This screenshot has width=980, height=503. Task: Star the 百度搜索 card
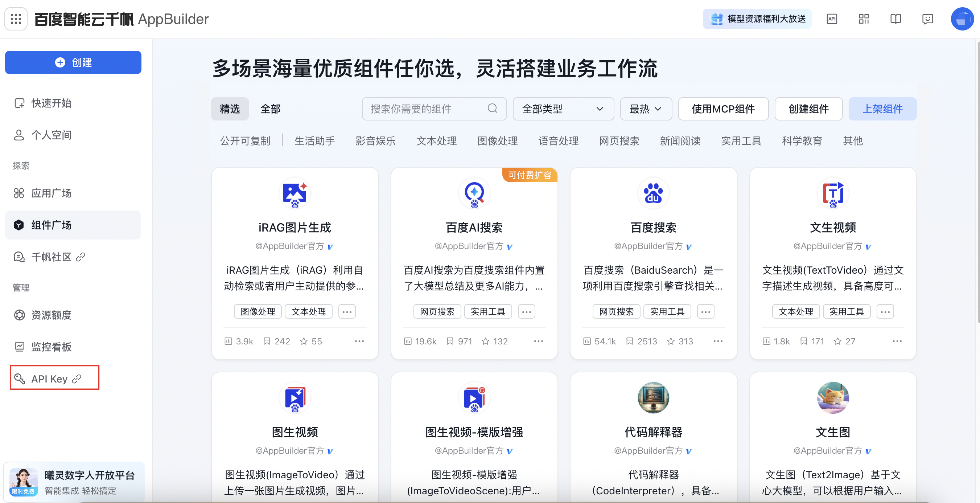pos(671,341)
